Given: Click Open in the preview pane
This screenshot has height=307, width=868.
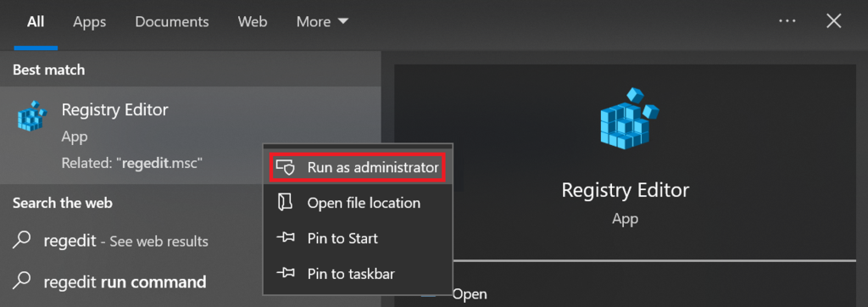Looking at the screenshot, I should [x=470, y=293].
